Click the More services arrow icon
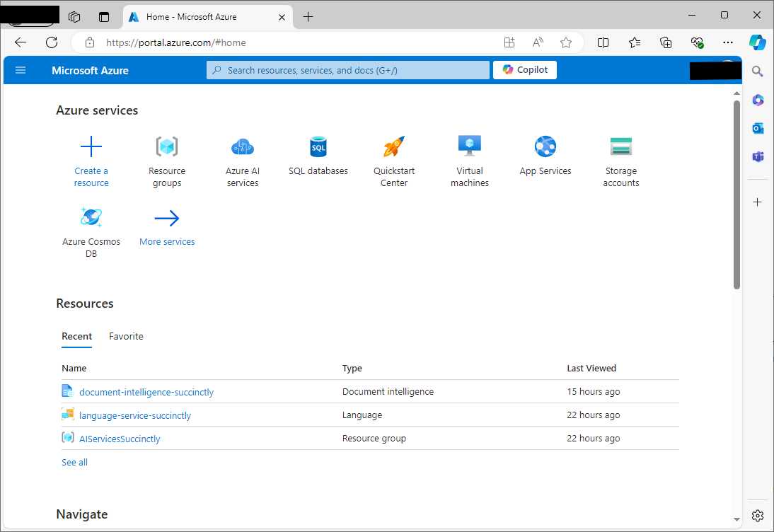 [x=167, y=218]
